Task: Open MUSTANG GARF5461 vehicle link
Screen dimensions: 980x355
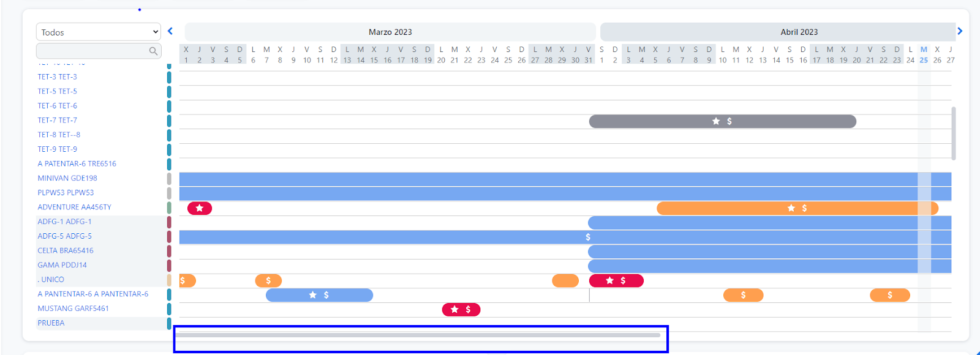Action: point(73,308)
